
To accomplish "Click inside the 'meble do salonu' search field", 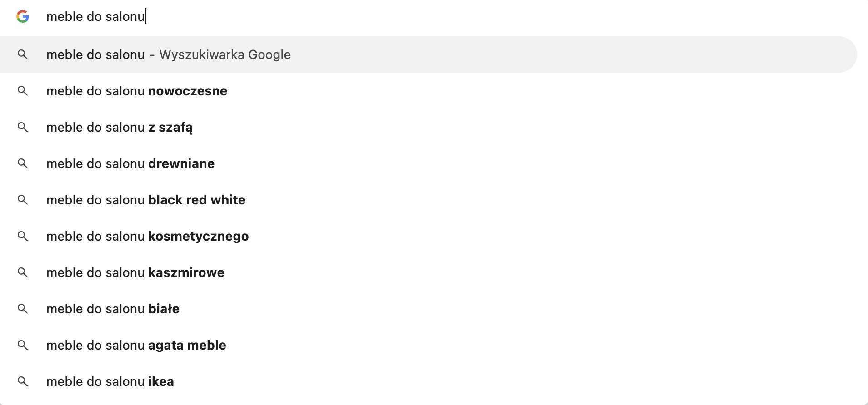I will pyautogui.click(x=450, y=17).
